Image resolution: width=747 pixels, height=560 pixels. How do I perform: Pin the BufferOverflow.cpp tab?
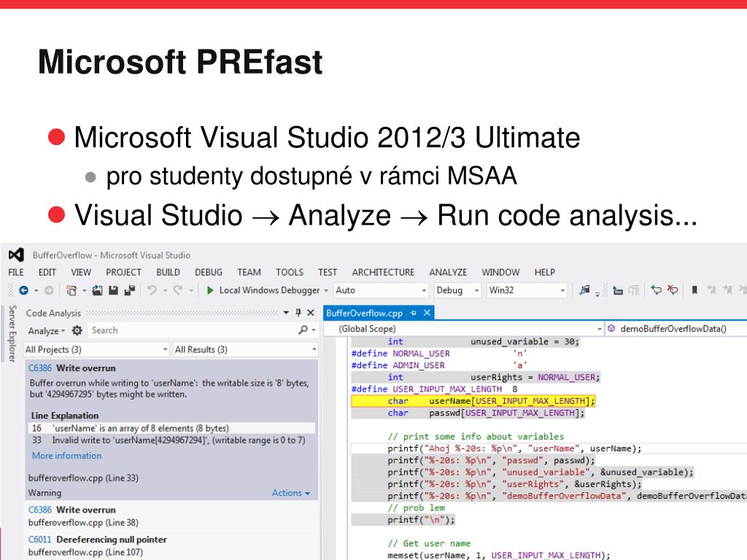[x=413, y=314]
